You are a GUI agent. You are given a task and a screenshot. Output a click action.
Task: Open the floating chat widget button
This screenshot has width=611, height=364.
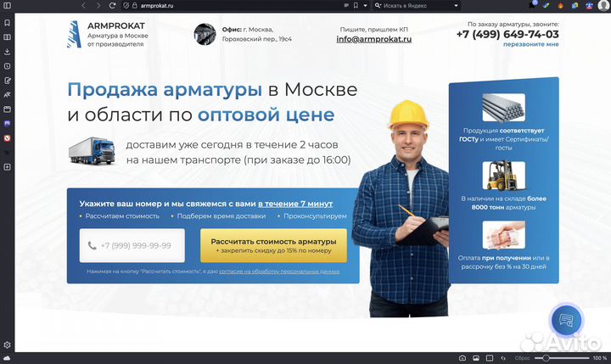point(567,320)
